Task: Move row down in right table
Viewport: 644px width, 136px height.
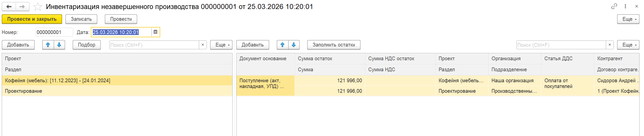Action: point(294,45)
